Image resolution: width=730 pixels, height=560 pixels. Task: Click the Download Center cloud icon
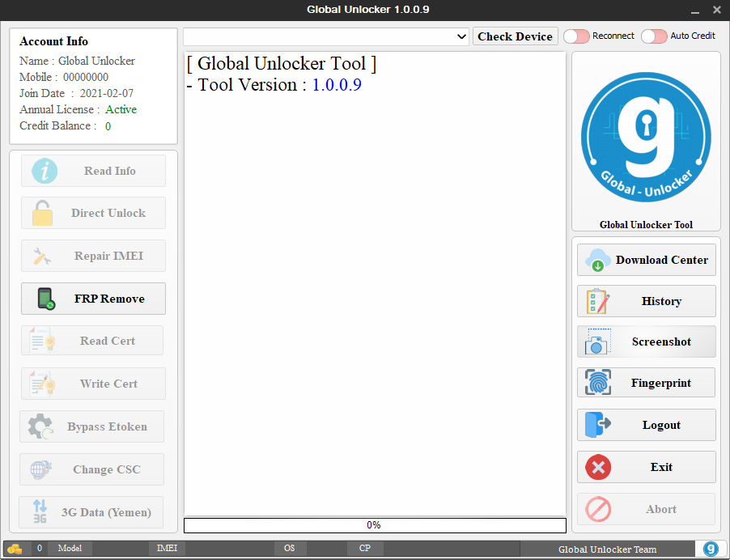tap(598, 260)
